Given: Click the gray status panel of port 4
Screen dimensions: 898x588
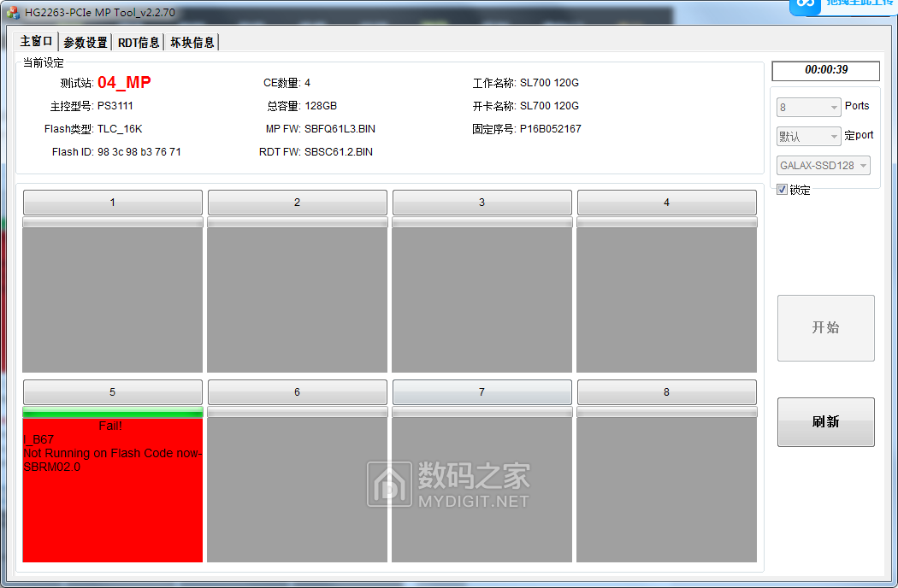Looking at the screenshot, I should coord(666,300).
